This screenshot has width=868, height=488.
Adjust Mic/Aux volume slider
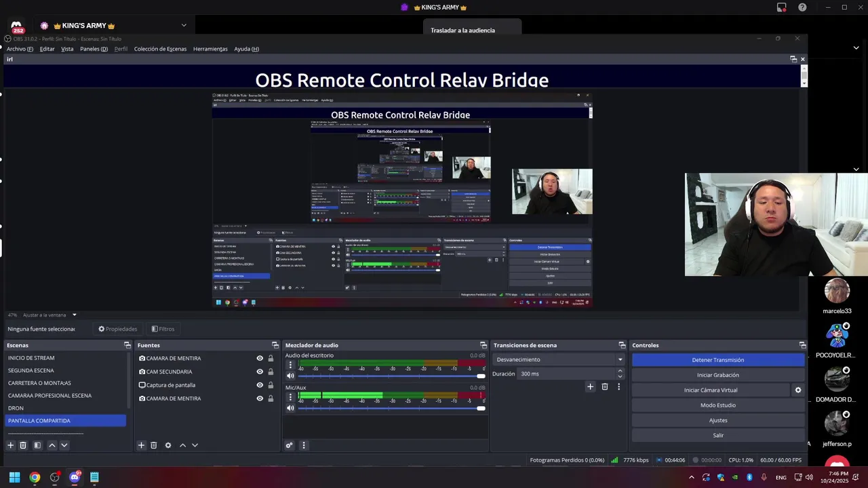(x=391, y=408)
